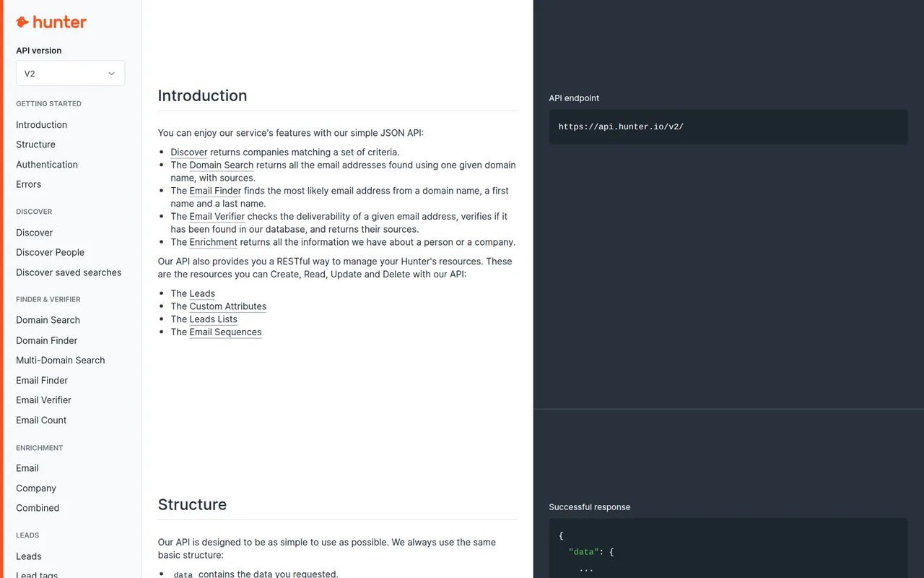Go to Structure in sidebar
Image resolution: width=924 pixels, height=578 pixels.
(x=35, y=144)
